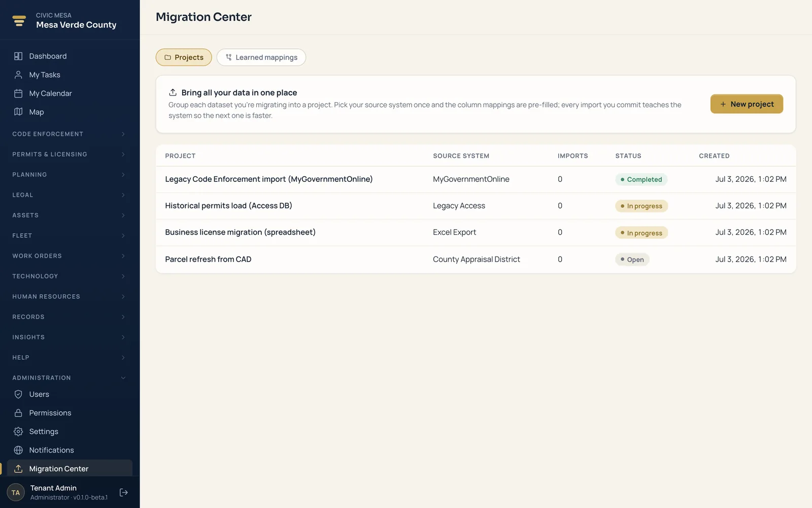Image resolution: width=812 pixels, height=508 pixels.
Task: Expand the Legal section
Action: point(70,195)
